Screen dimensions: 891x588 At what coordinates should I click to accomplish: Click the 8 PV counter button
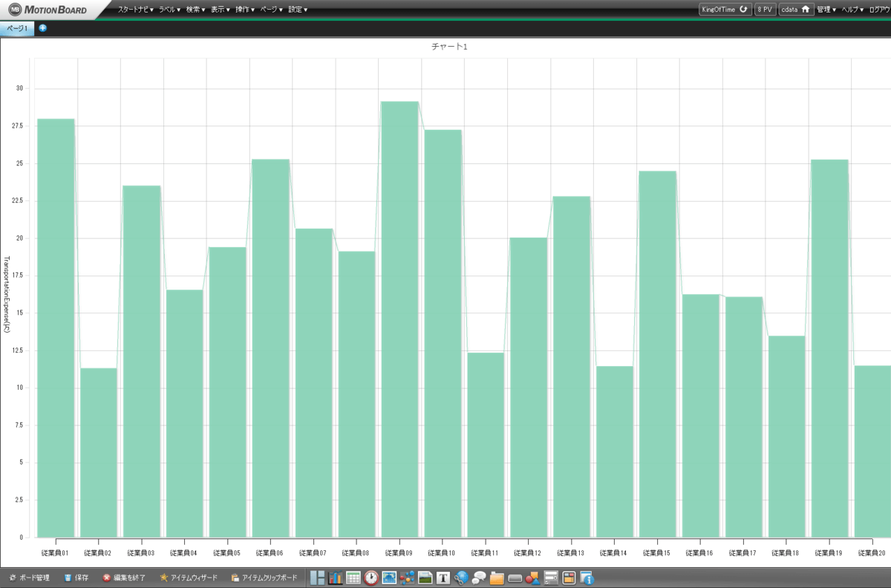765,10
